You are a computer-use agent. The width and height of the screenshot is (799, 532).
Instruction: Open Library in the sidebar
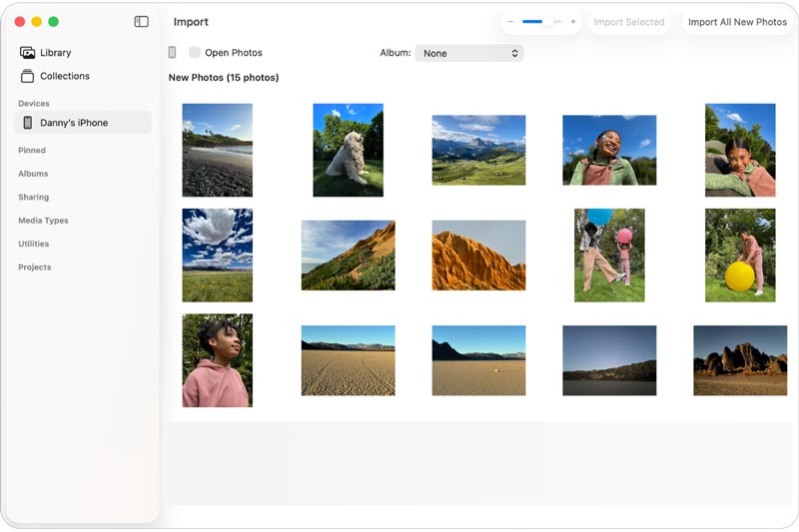point(55,53)
